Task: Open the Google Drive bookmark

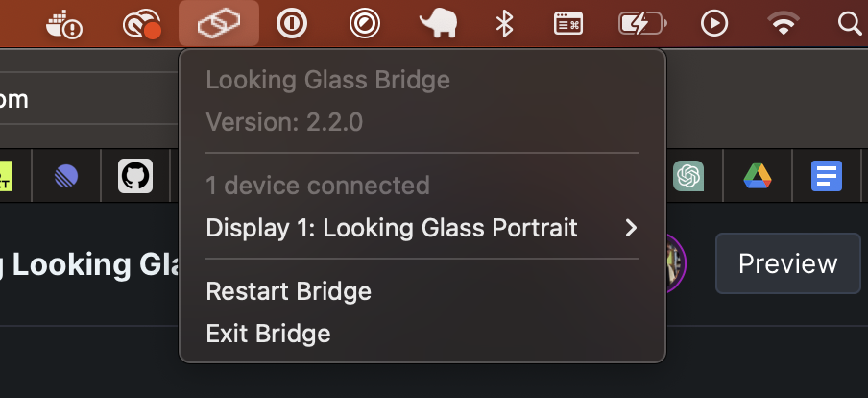Action: click(758, 176)
